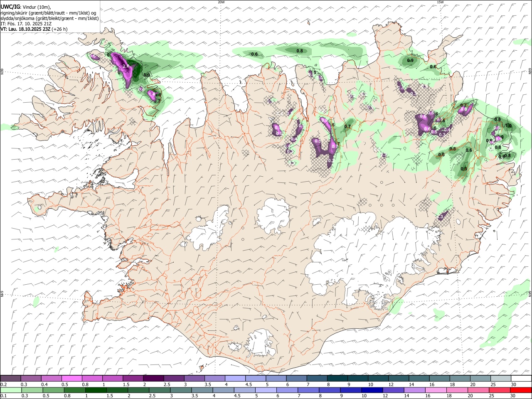532x399 pixels.
Task: Click the 'VT: Lau. 18.10.2025 23Z (+26 h)' line
Action: [x=34, y=29]
